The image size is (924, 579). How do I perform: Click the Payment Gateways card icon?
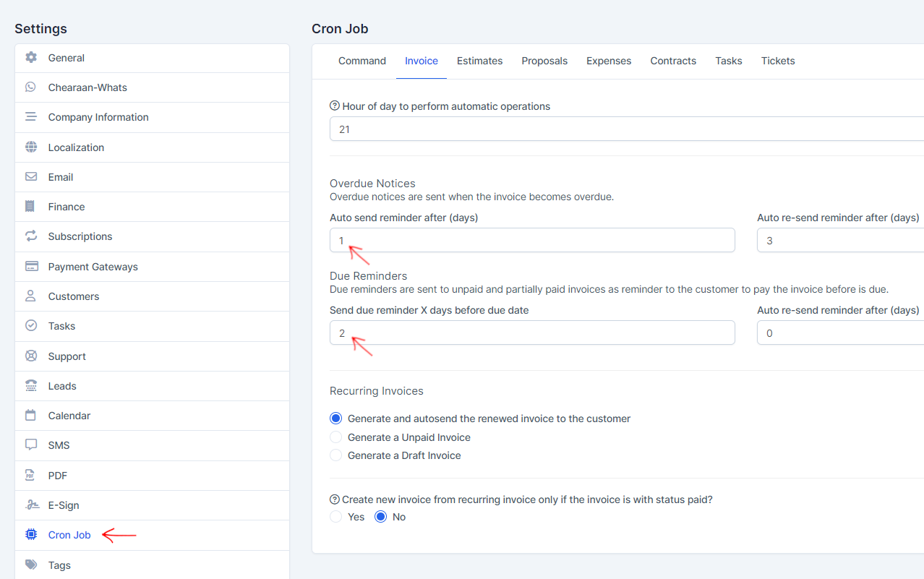pos(31,267)
